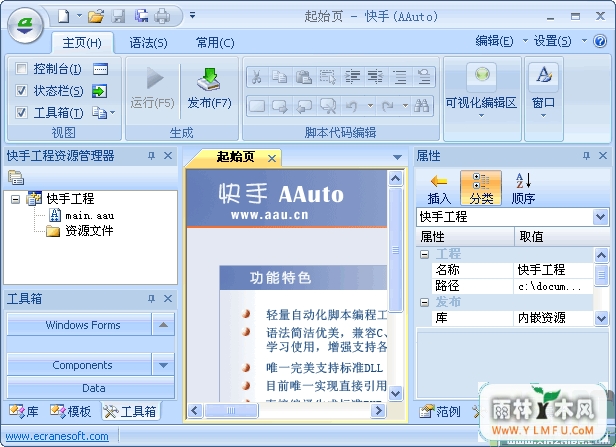This screenshot has width=616, height=447.
Task: Pin the 快手工程资源管理器 panel
Action: click(x=151, y=156)
